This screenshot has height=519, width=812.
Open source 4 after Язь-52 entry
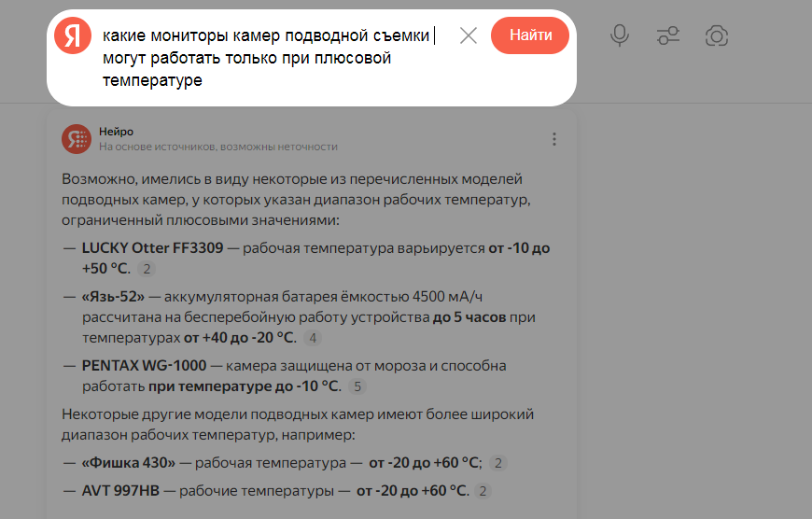(313, 338)
